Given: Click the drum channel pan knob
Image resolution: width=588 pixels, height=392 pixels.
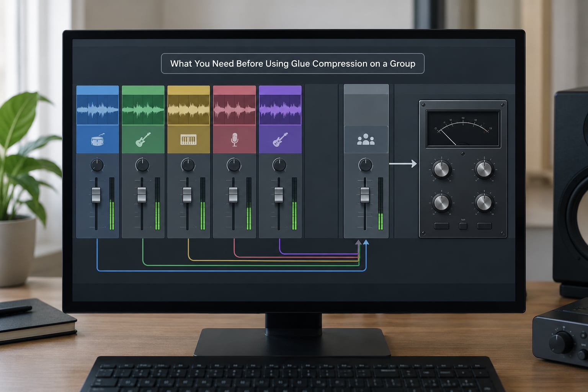Looking at the screenshot, I should click(97, 165).
